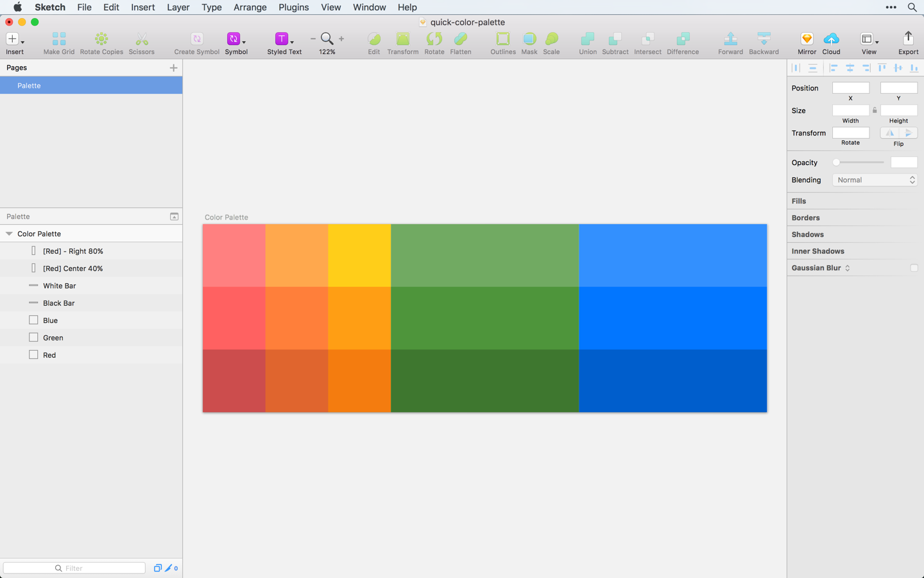This screenshot has width=924, height=578.
Task: Lock the size aspect ratio
Action: click(x=874, y=110)
